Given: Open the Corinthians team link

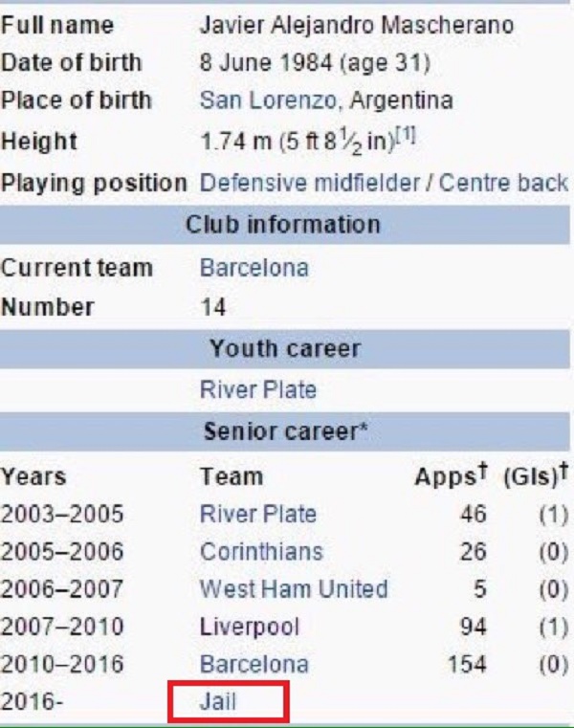Looking at the screenshot, I should [261, 552].
